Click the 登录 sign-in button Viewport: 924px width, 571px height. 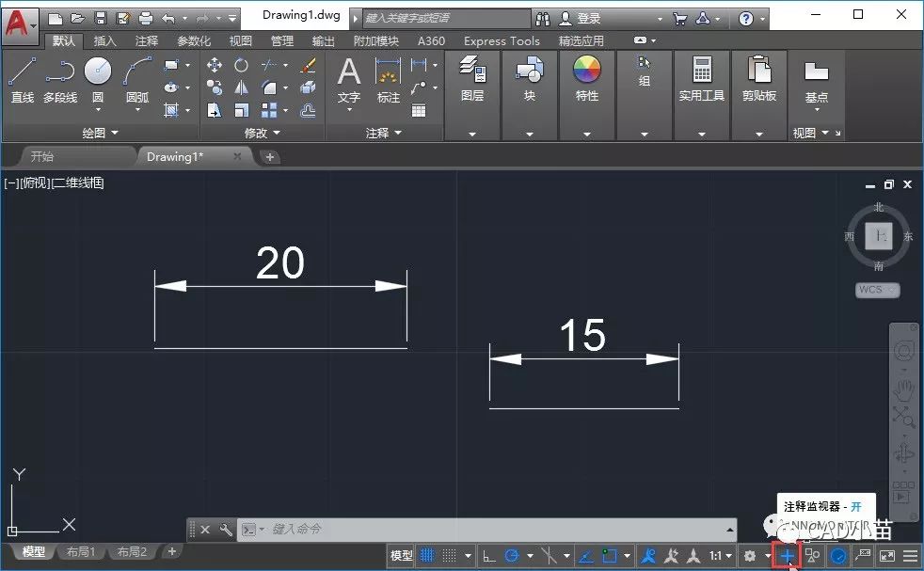[x=588, y=18]
